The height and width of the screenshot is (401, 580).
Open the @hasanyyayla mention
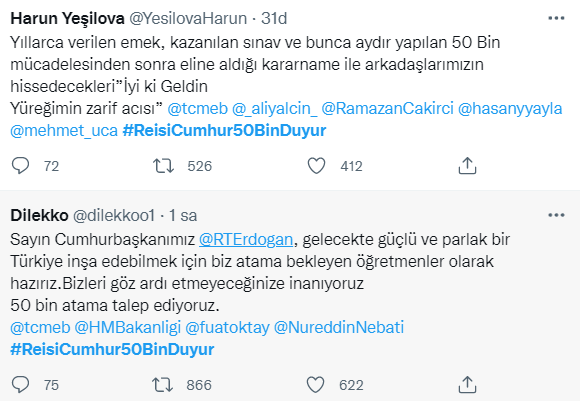[x=510, y=109]
